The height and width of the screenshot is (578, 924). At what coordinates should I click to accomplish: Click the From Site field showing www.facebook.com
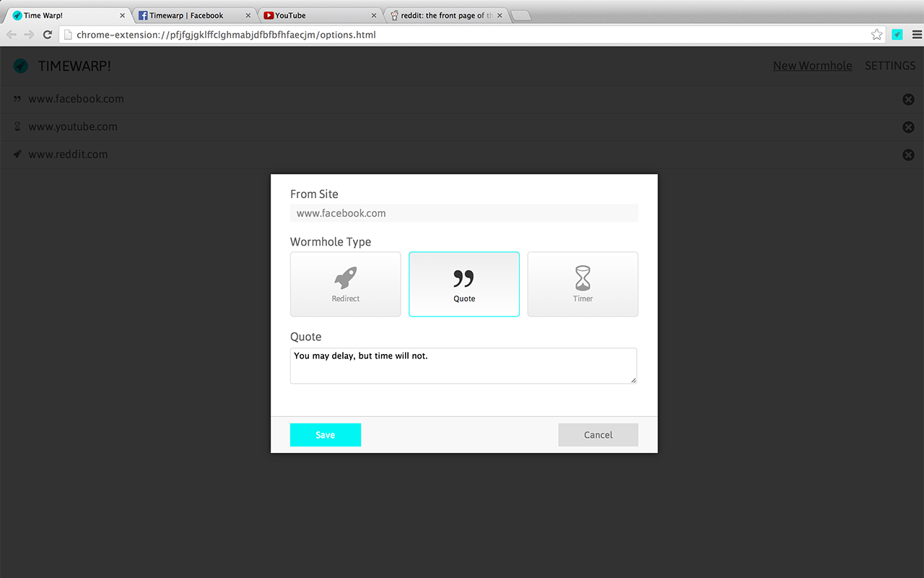pos(464,213)
